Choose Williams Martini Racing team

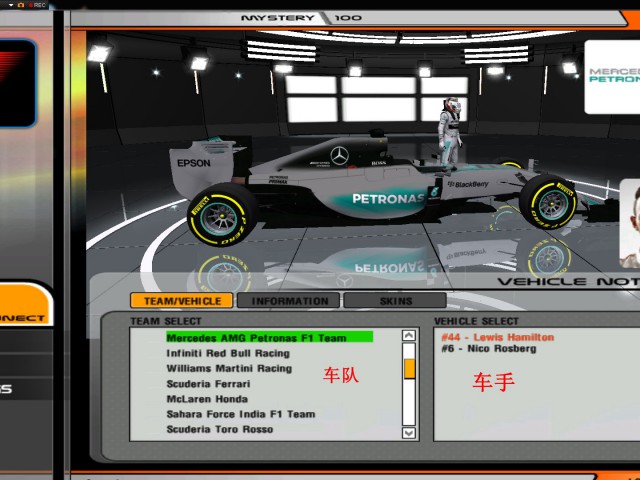pyautogui.click(x=229, y=368)
